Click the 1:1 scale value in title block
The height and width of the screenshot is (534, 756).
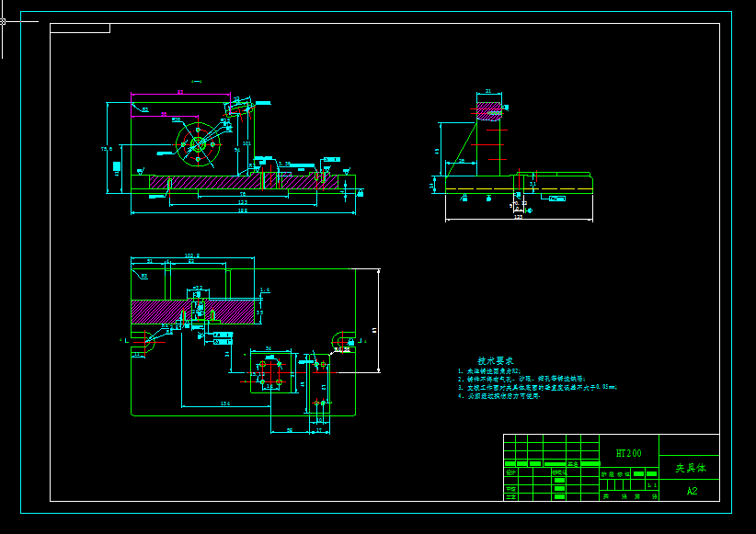[652, 485]
